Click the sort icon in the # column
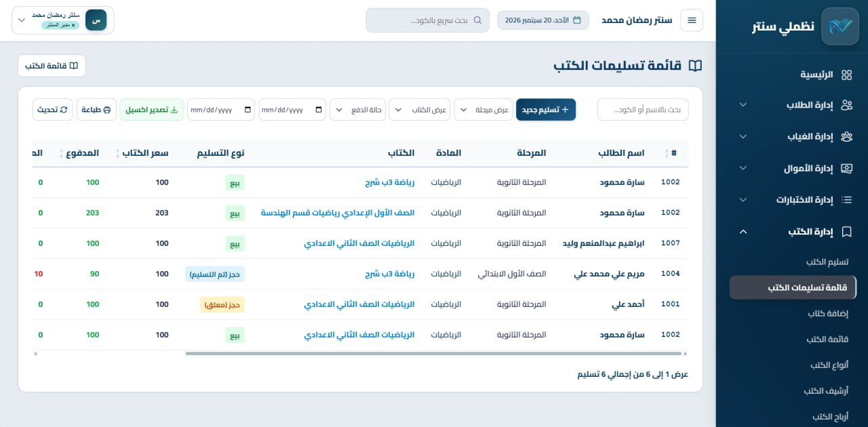Viewport: 868px width, 427px height. 666,153
